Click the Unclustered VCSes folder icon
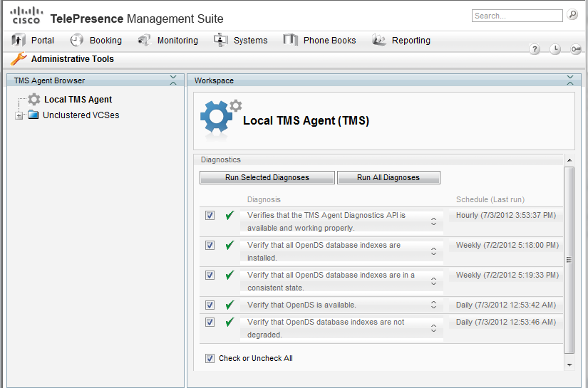This screenshot has width=588, height=388. click(33, 115)
